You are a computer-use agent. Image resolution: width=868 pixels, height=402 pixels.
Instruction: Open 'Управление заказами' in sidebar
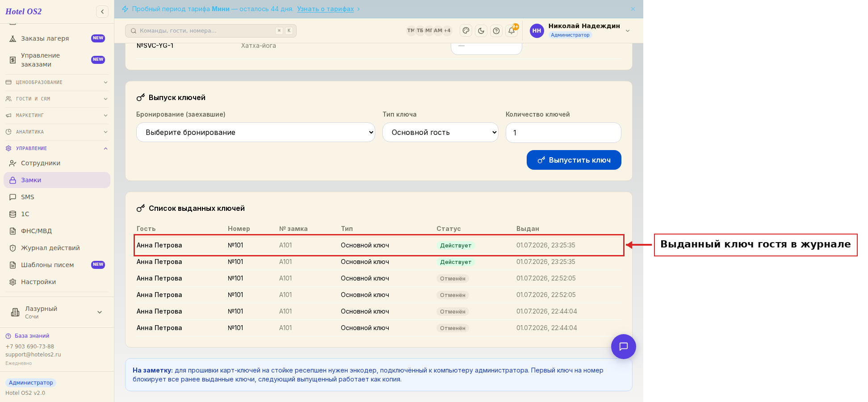coord(57,60)
